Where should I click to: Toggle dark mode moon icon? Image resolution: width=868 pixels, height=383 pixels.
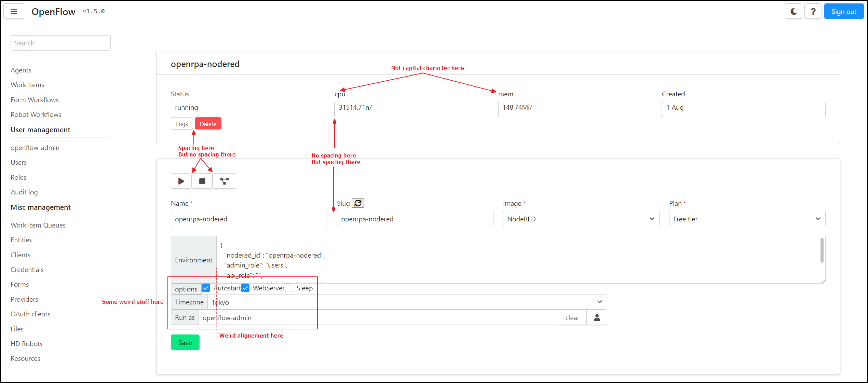(794, 12)
